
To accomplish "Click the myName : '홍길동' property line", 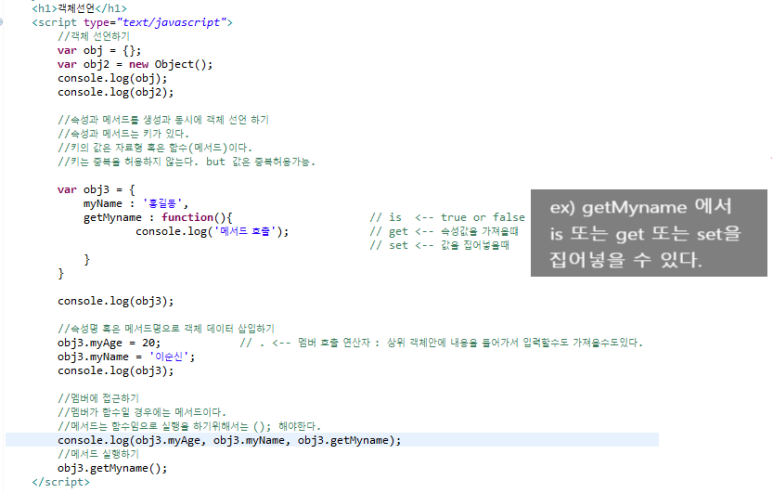I will 136,204.
